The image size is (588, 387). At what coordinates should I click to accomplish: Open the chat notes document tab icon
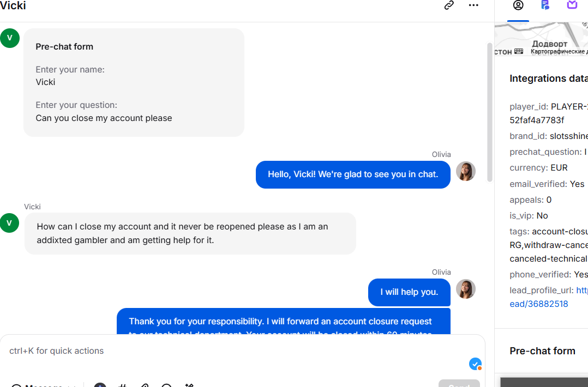pyautogui.click(x=545, y=5)
